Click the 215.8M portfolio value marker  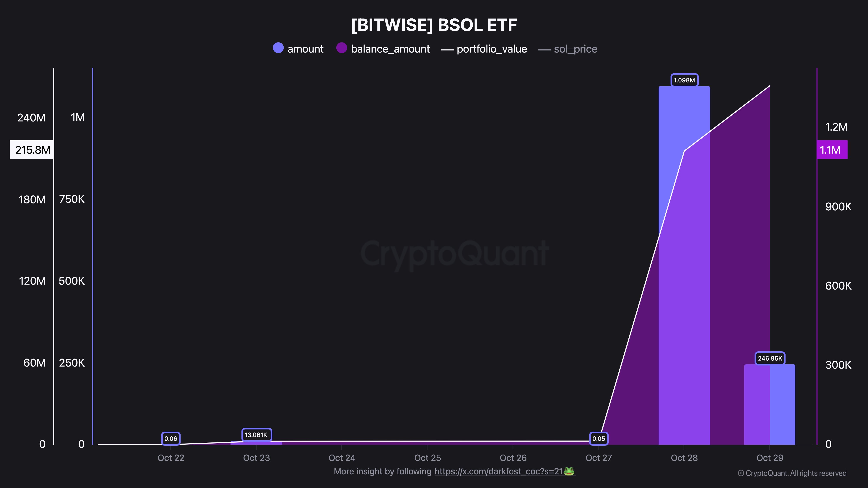click(32, 150)
